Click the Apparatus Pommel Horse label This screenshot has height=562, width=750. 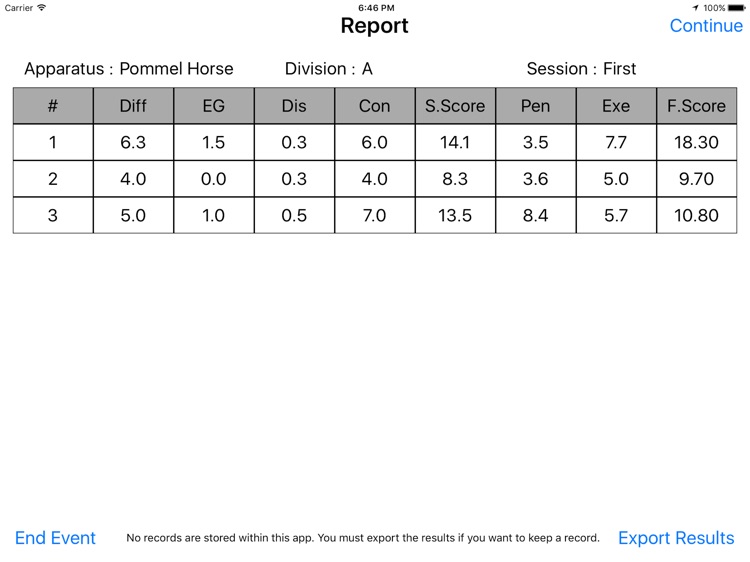point(129,69)
